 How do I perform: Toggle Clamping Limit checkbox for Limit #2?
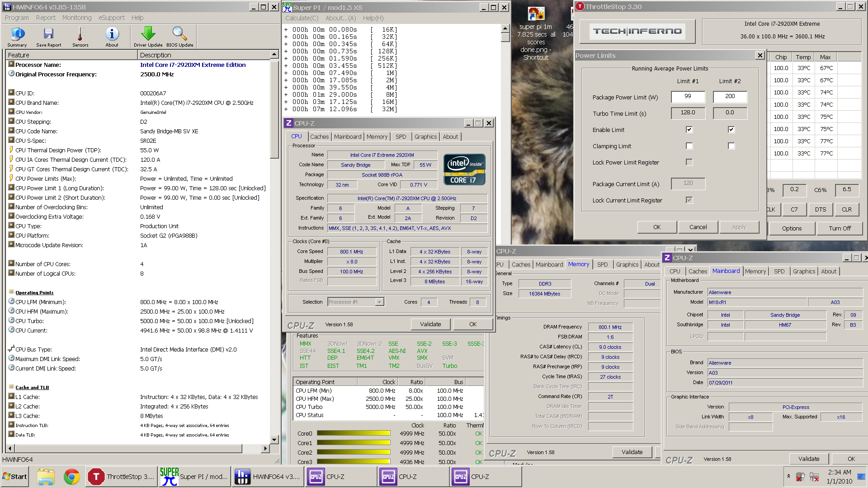pyautogui.click(x=731, y=146)
